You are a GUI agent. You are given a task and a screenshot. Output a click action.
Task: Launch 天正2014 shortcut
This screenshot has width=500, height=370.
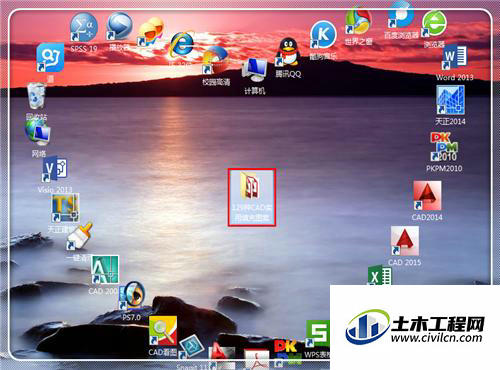click(x=450, y=100)
